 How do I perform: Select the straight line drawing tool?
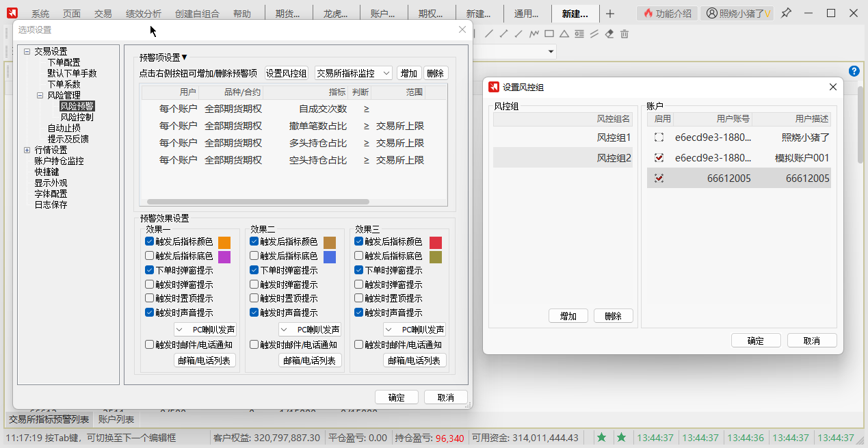pos(489,34)
